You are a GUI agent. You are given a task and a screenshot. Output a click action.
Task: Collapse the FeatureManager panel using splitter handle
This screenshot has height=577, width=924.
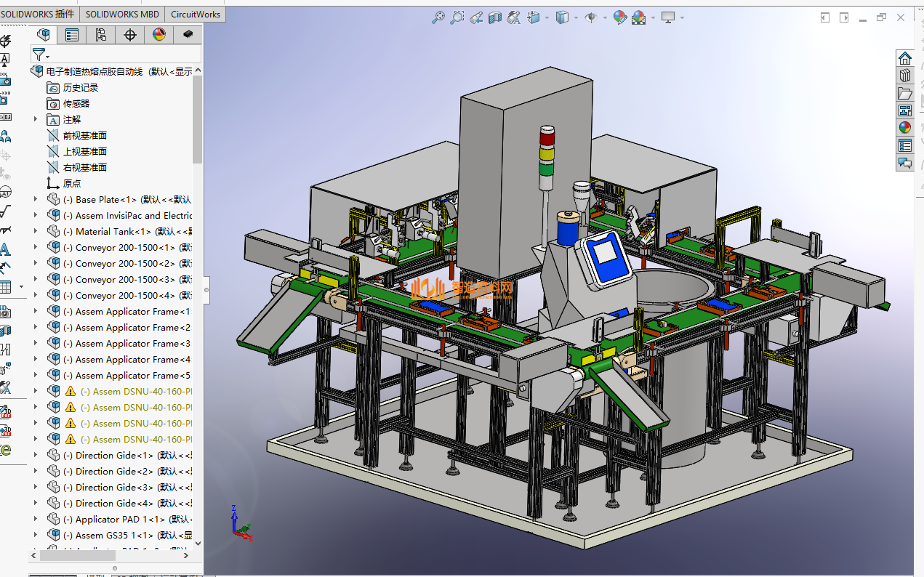click(x=206, y=289)
